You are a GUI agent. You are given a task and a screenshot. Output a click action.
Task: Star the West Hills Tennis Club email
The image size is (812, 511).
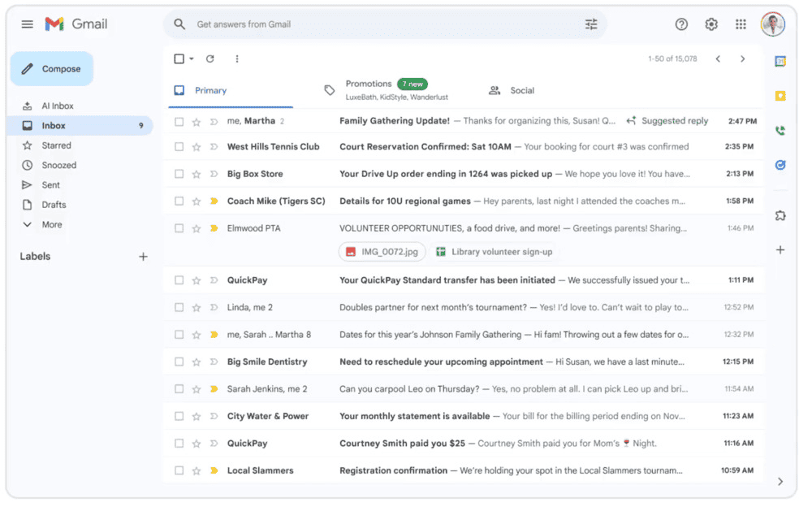(197, 147)
